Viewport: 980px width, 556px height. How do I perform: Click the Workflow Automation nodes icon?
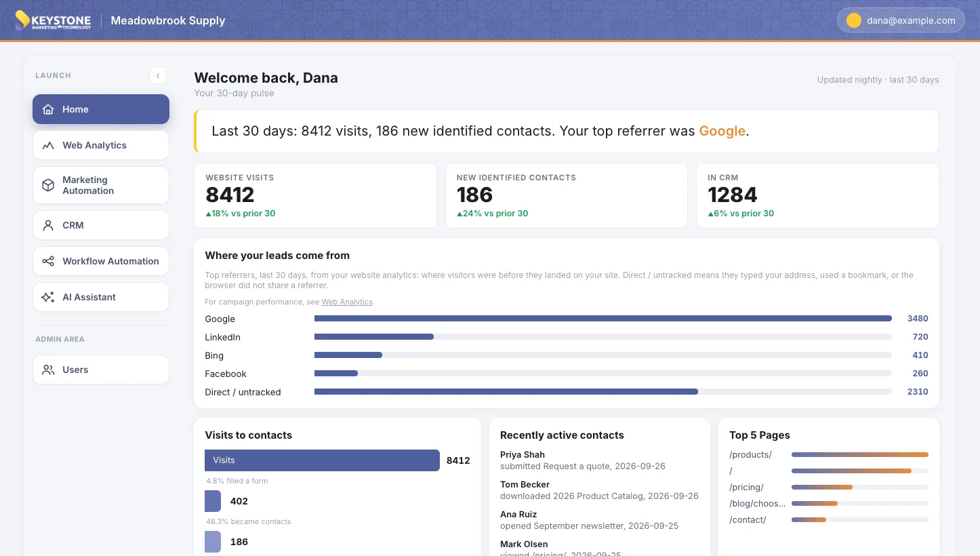click(48, 261)
